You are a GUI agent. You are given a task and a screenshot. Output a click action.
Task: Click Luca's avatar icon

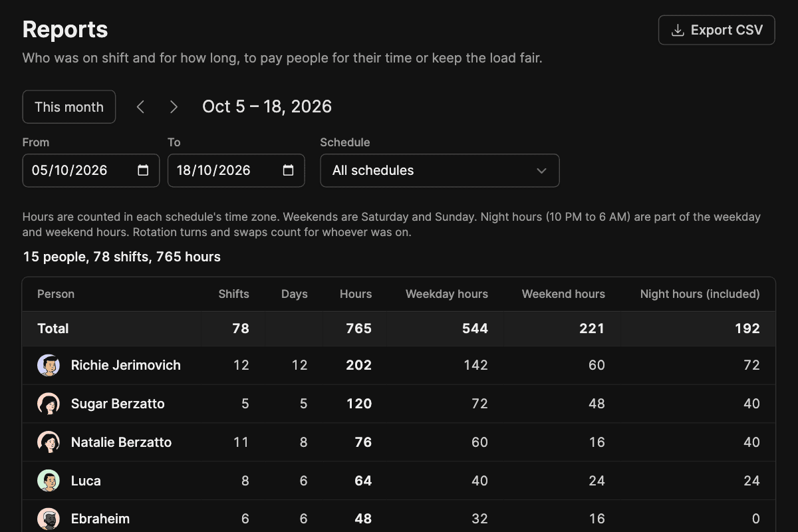(49, 481)
